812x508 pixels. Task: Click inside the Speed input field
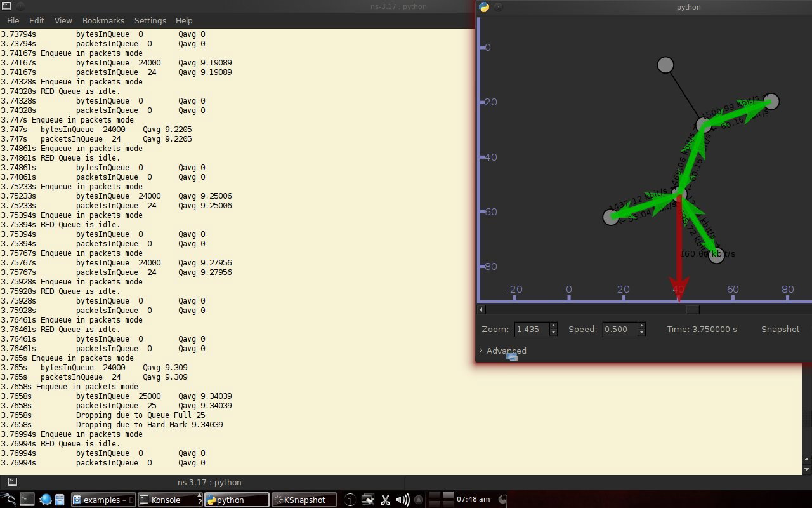(x=620, y=329)
